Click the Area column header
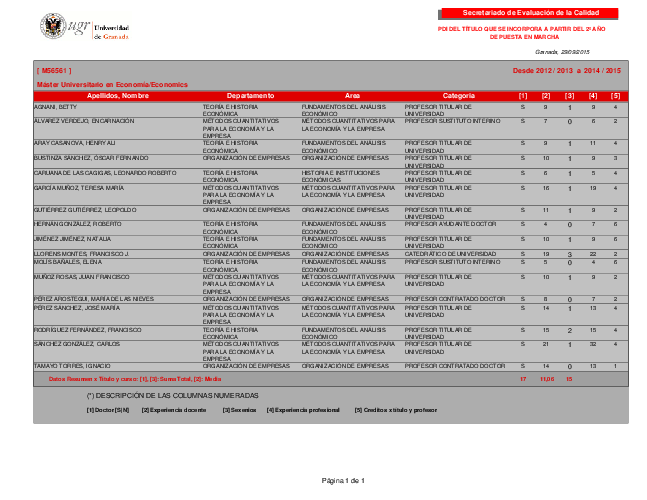Image resolution: width=647 pixels, height=500 pixels. 352,96
